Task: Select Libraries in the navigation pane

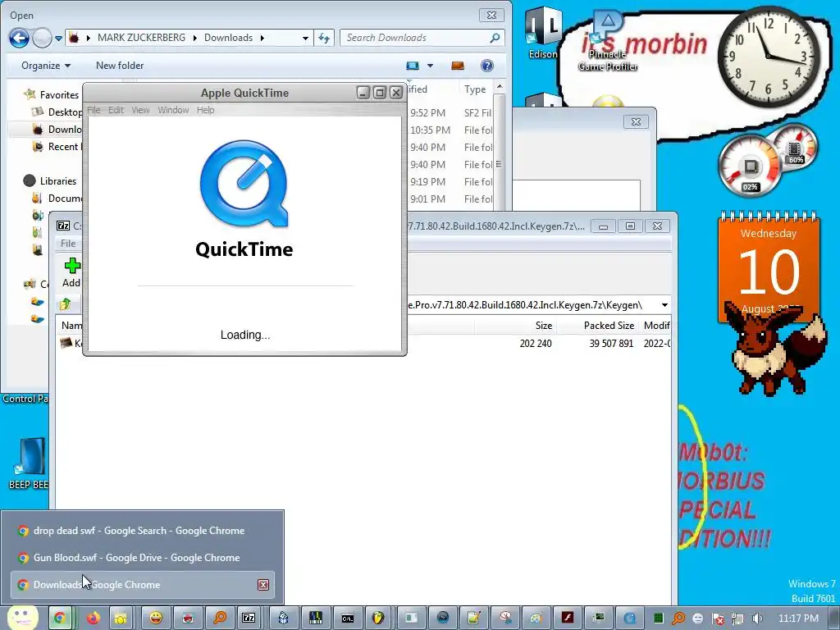Action: [58, 181]
